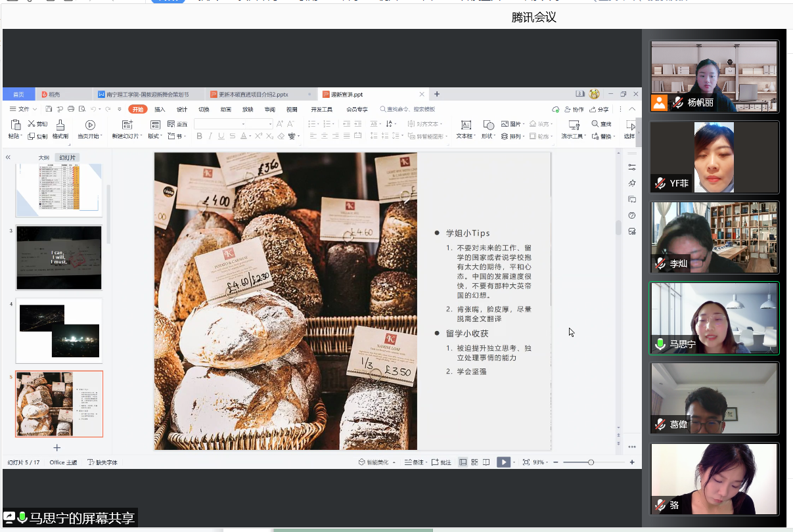Image resolution: width=793 pixels, height=532 pixels.
Task: Click the zoom slider handle
Action: (591, 462)
